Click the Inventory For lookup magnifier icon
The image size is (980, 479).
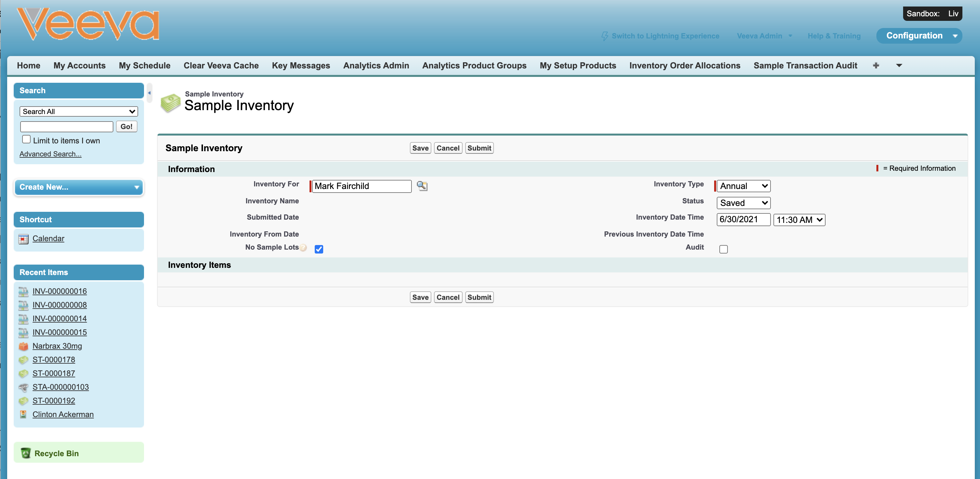[x=422, y=186]
